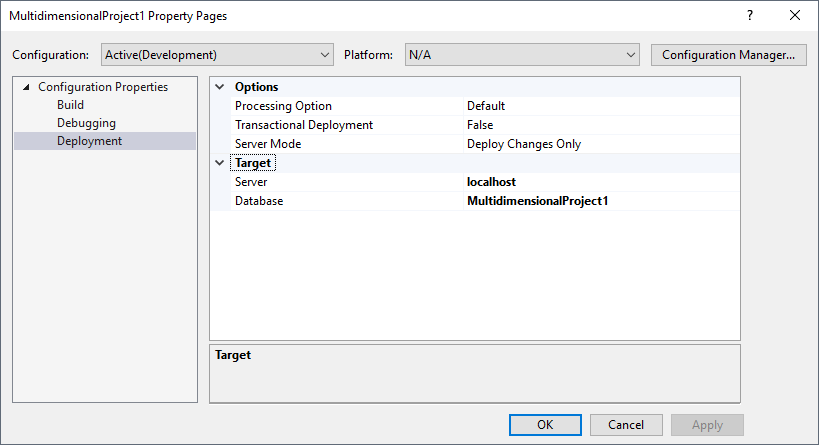Click the Help question mark icon
Viewport: 819px width, 445px height.
(x=749, y=16)
